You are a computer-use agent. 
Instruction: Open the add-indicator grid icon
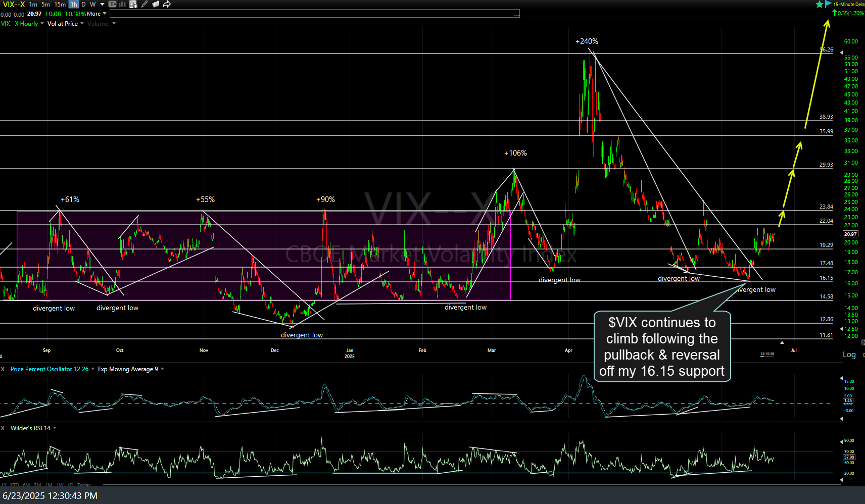point(133,5)
